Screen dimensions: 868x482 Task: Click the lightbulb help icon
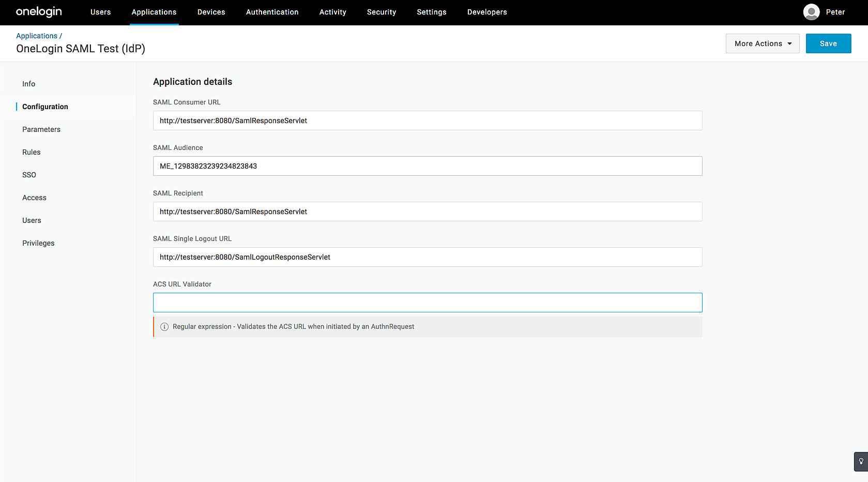[x=861, y=461]
